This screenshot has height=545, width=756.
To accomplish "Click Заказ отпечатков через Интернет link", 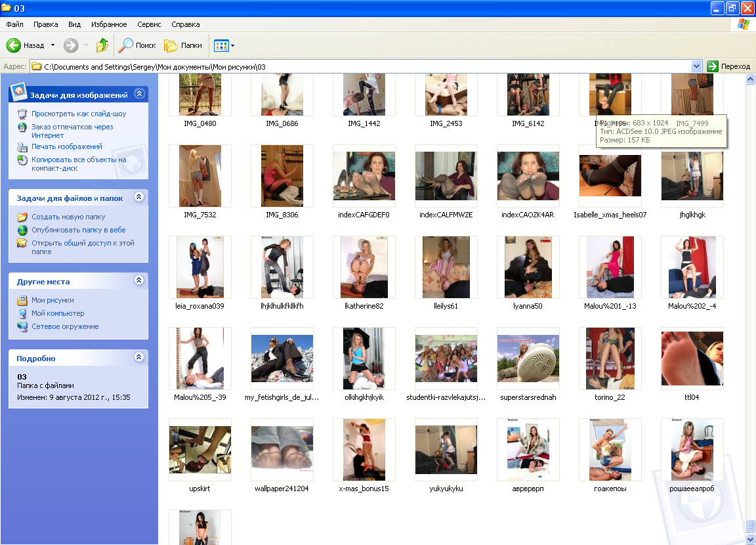I will coord(72,131).
